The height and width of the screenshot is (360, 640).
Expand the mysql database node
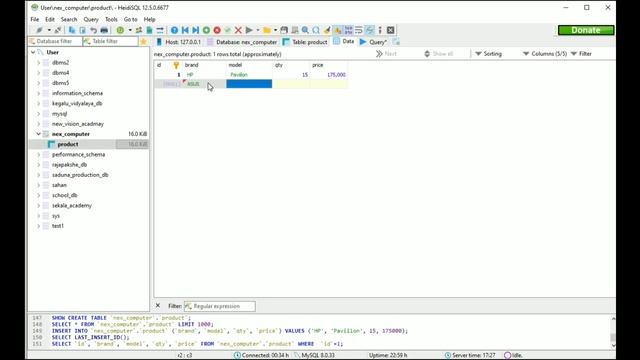click(38, 113)
